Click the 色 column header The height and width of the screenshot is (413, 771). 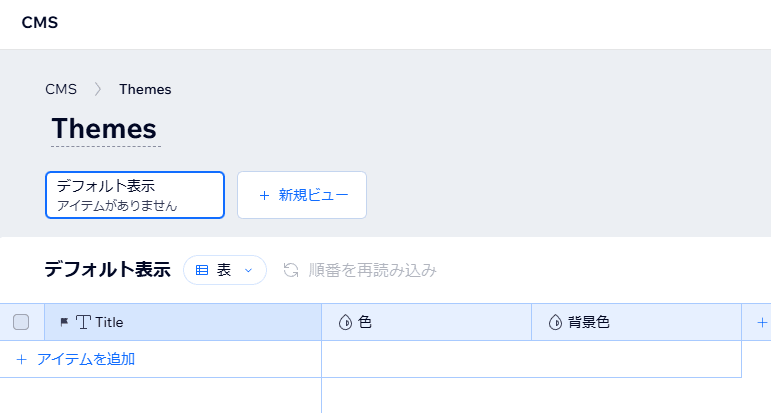pos(427,322)
